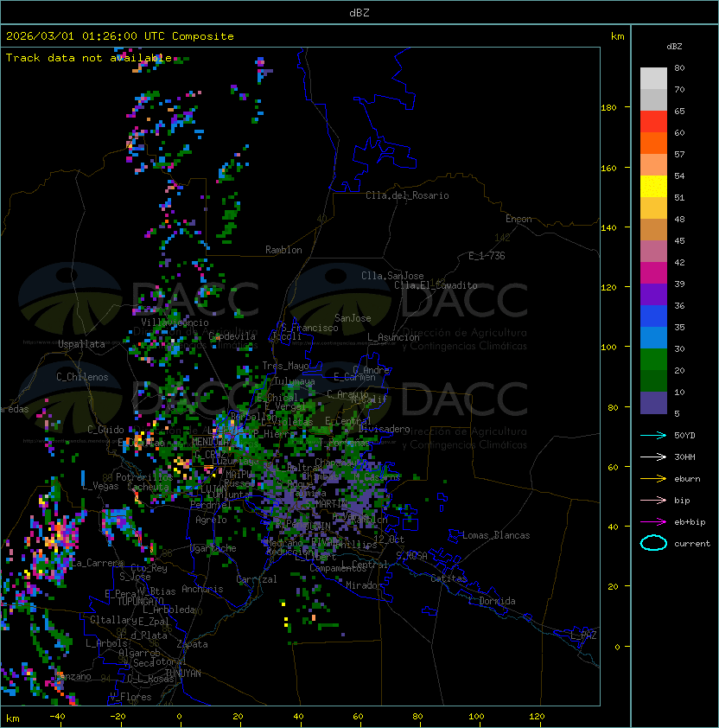Click the Mirador map label

tap(364, 585)
